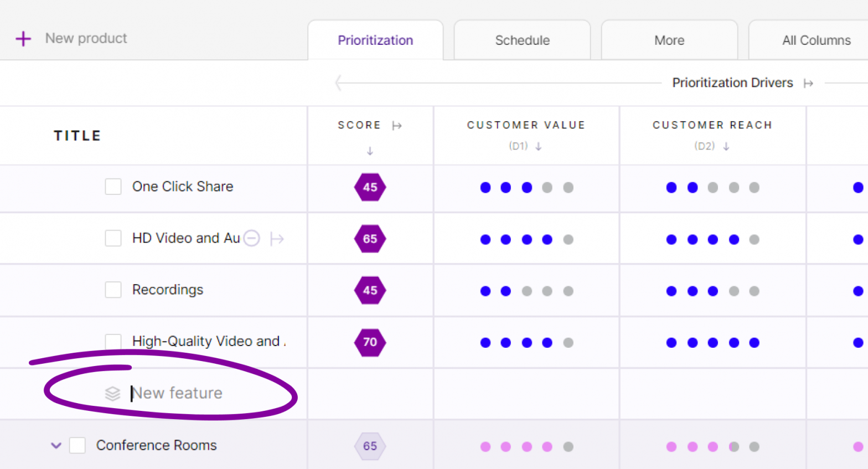Open the More tab
This screenshot has height=469, width=868.
pyautogui.click(x=669, y=40)
